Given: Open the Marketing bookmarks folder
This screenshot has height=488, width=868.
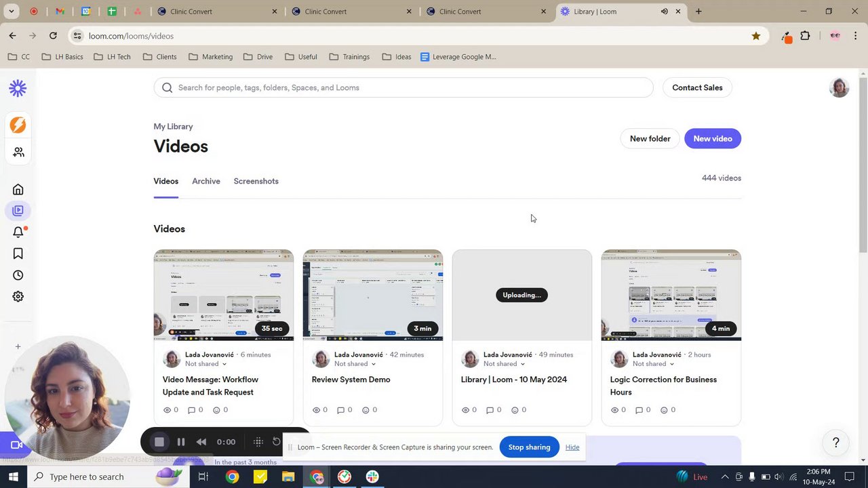Looking at the screenshot, I should 210,57.
